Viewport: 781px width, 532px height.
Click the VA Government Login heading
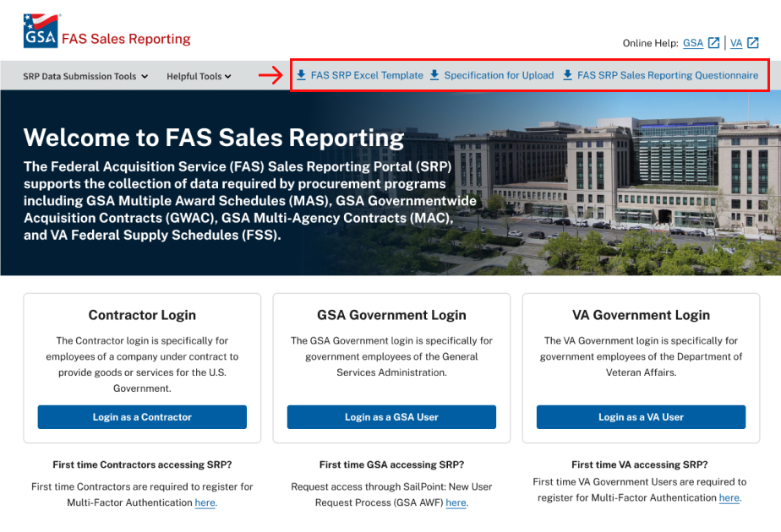[641, 315]
